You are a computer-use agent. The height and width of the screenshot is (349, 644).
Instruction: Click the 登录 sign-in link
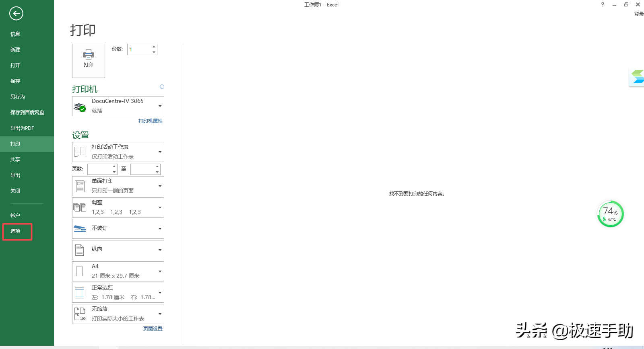(x=639, y=14)
